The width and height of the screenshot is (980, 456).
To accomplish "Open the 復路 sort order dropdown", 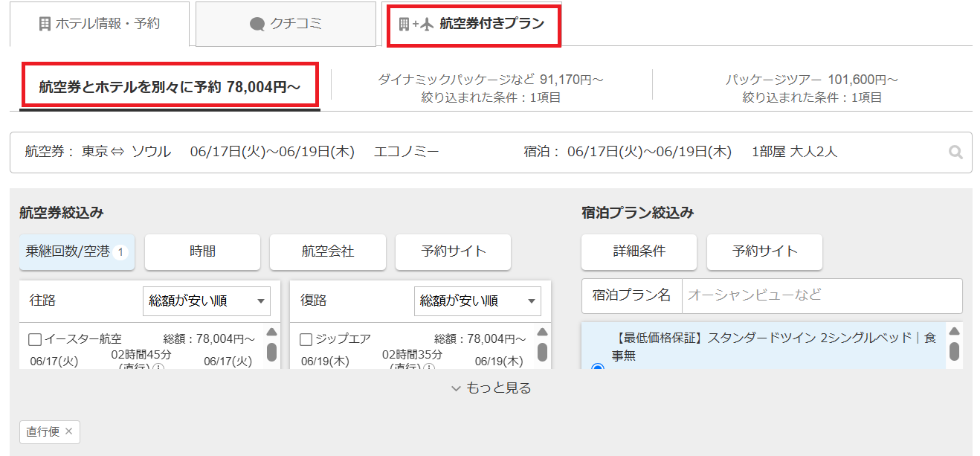I will click(477, 301).
